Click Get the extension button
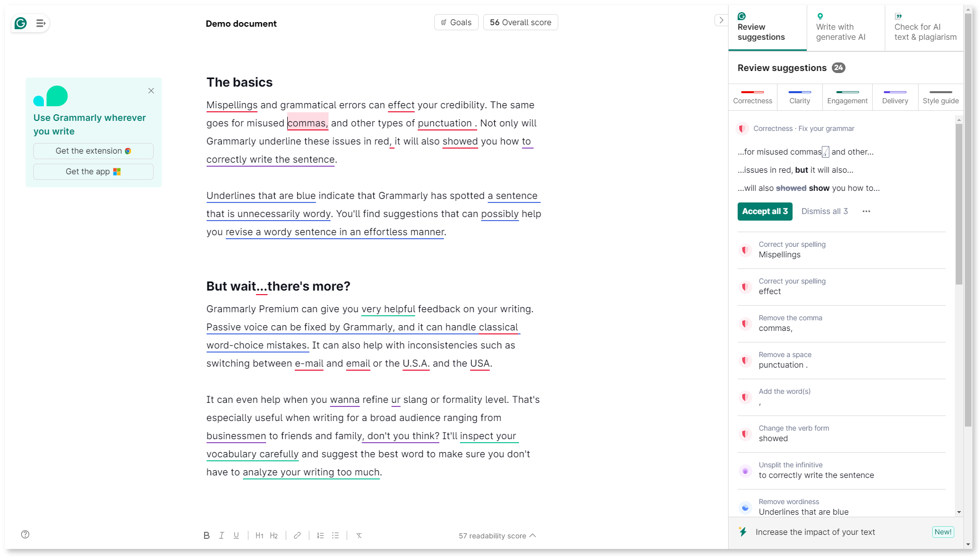Screen dimensions: 980x557 (x=93, y=151)
